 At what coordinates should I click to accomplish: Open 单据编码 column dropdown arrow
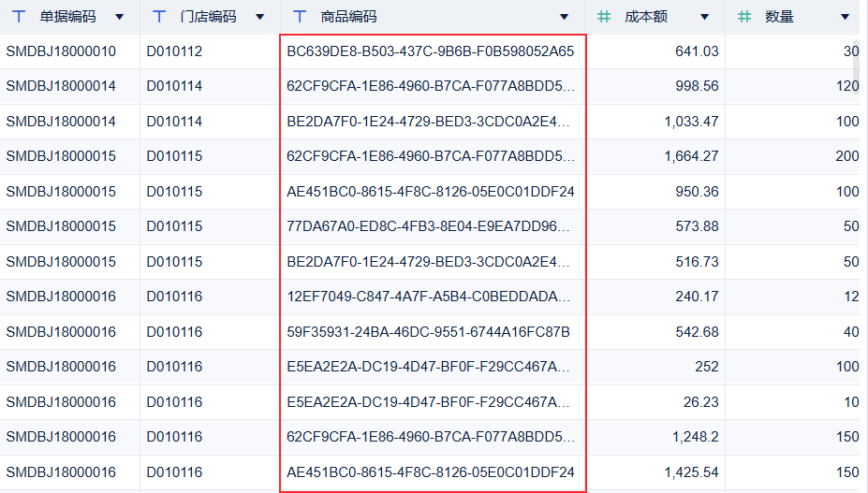tap(119, 17)
